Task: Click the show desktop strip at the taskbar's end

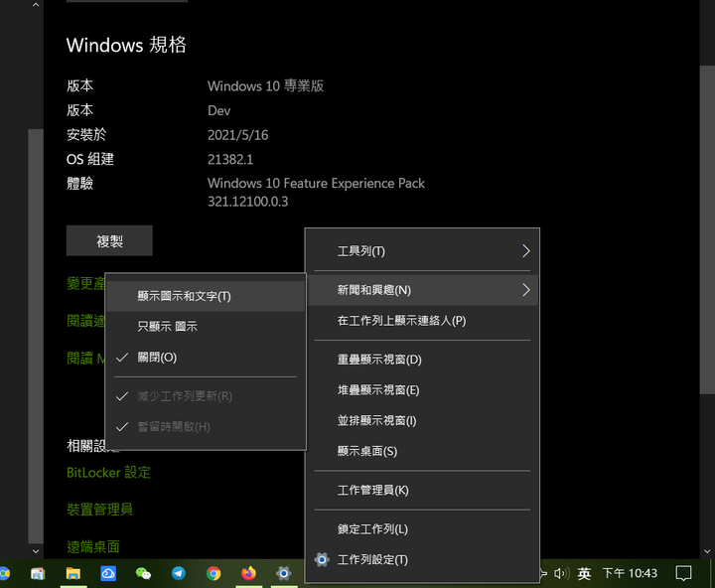Action: pyautogui.click(x=712, y=573)
